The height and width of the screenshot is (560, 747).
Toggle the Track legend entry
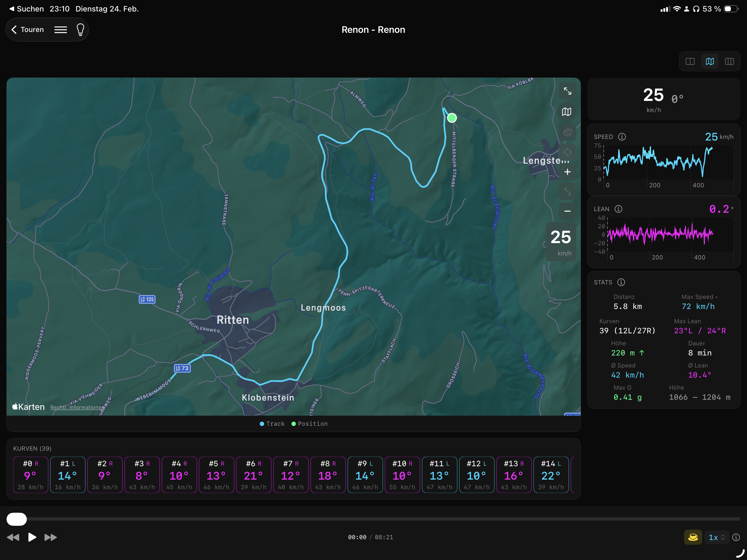(272, 424)
